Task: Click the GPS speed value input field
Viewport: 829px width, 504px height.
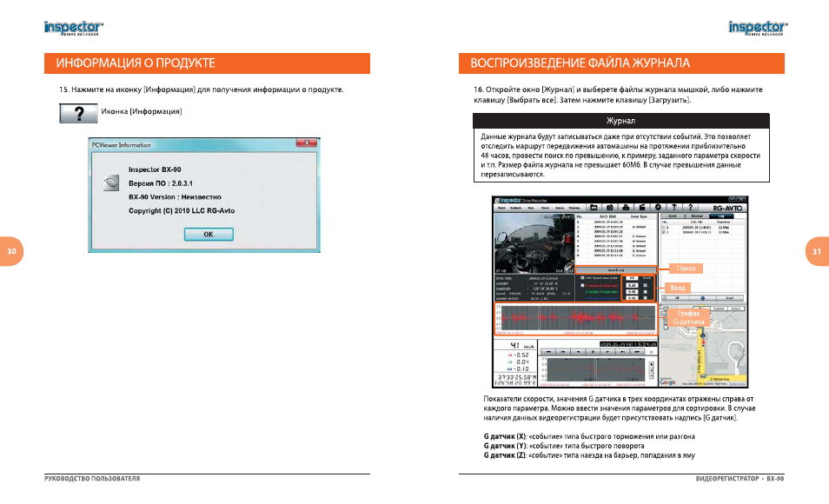Action: coord(632,278)
